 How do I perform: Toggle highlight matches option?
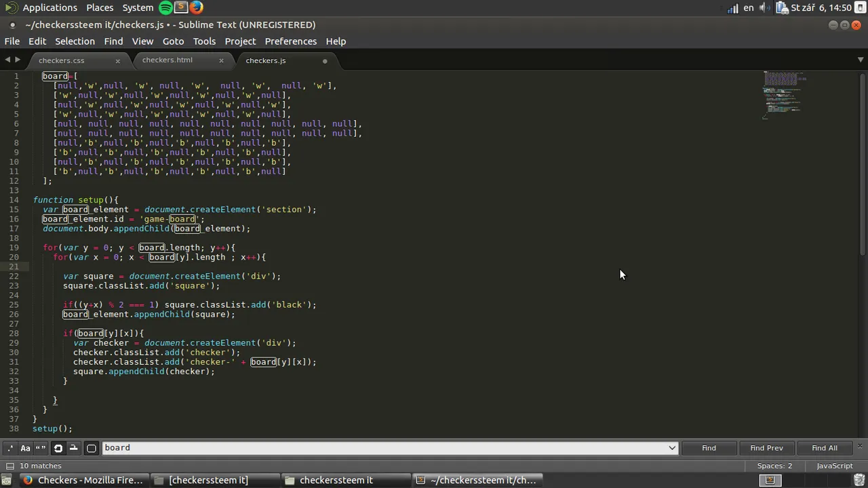(92, 448)
